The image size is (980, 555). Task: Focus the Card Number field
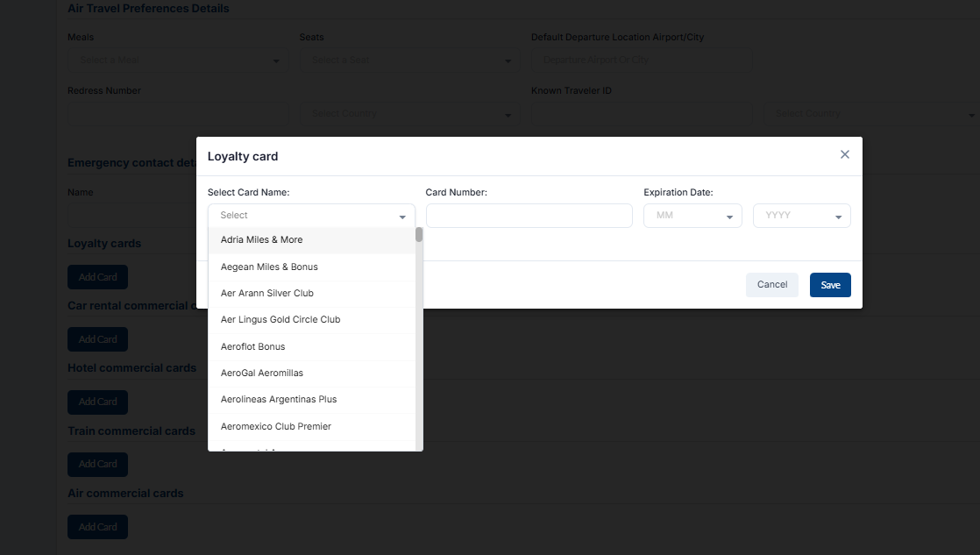(x=529, y=216)
